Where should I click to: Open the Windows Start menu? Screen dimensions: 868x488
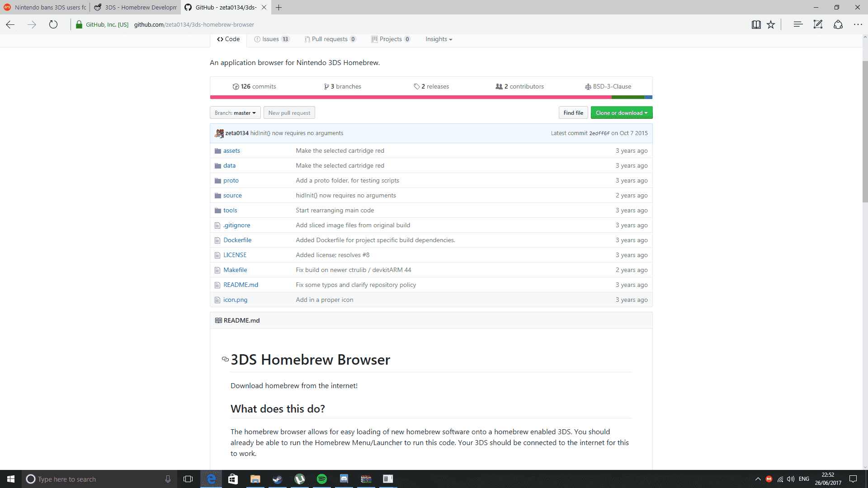(x=11, y=479)
